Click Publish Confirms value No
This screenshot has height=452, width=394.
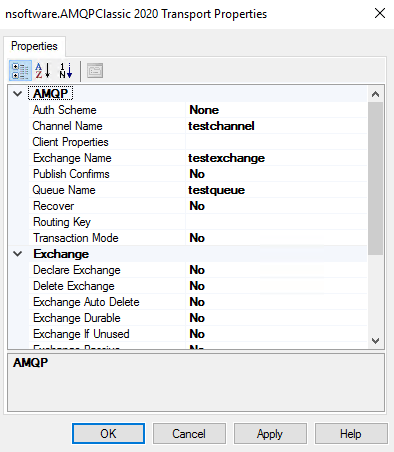click(276, 174)
